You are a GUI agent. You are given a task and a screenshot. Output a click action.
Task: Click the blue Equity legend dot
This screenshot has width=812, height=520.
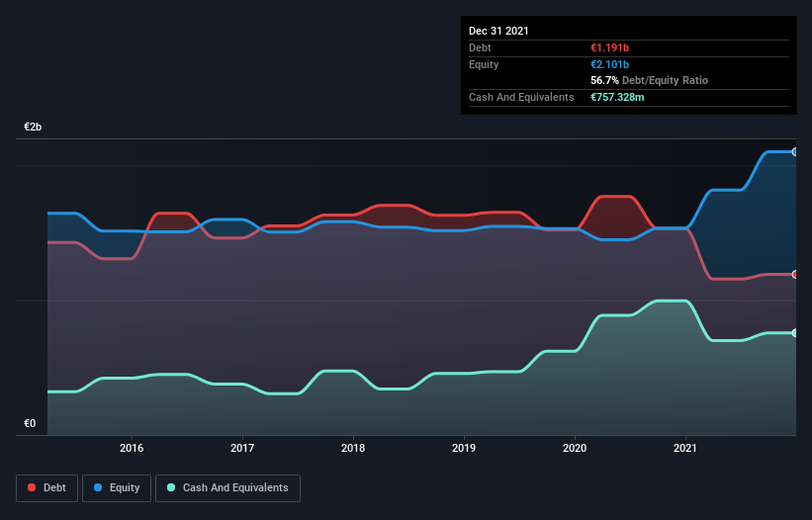pos(98,487)
